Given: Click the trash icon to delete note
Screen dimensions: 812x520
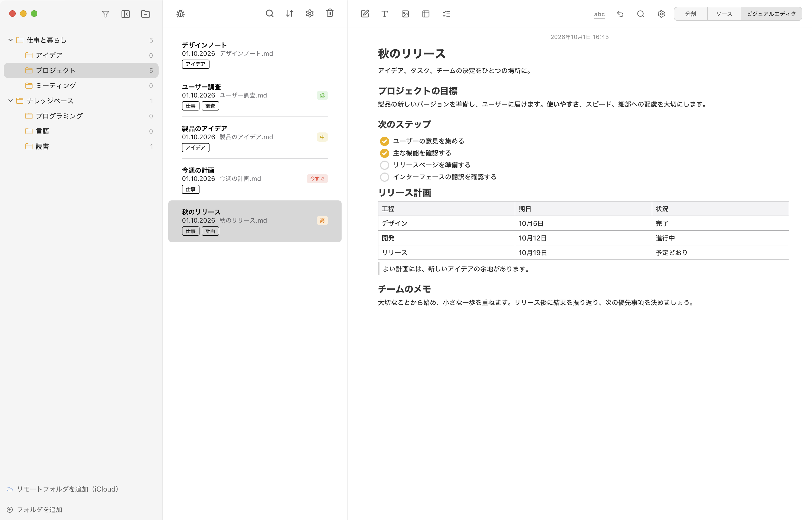Looking at the screenshot, I should (x=330, y=13).
